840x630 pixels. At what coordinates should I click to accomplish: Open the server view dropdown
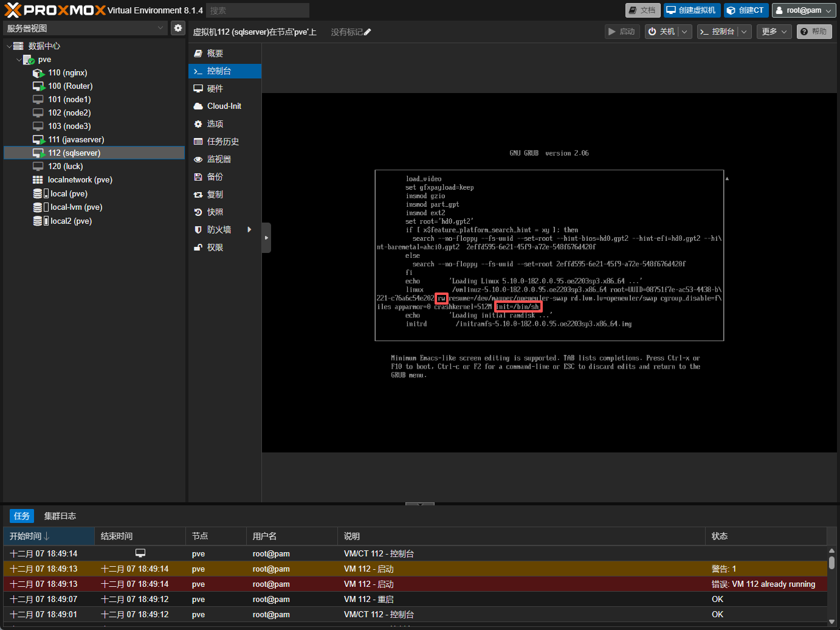[x=160, y=28]
